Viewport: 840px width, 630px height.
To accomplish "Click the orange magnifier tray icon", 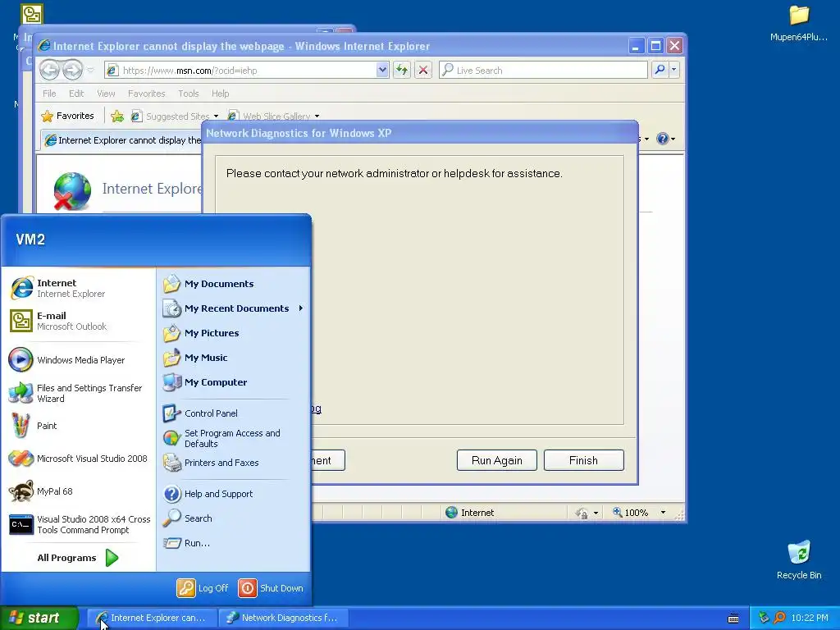I will pos(779,618).
